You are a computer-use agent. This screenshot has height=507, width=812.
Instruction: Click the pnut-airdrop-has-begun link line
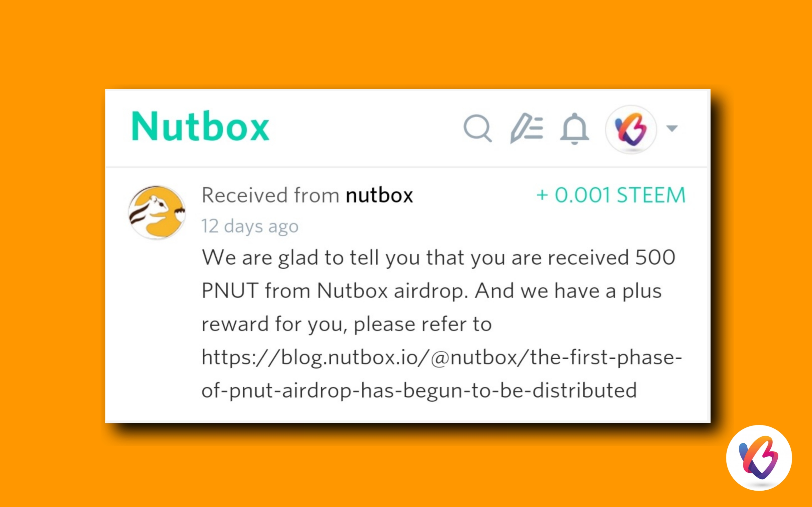point(419,391)
